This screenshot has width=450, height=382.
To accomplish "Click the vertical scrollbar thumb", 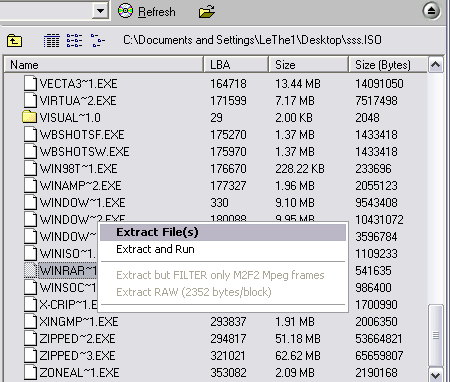I will tap(436, 335).
